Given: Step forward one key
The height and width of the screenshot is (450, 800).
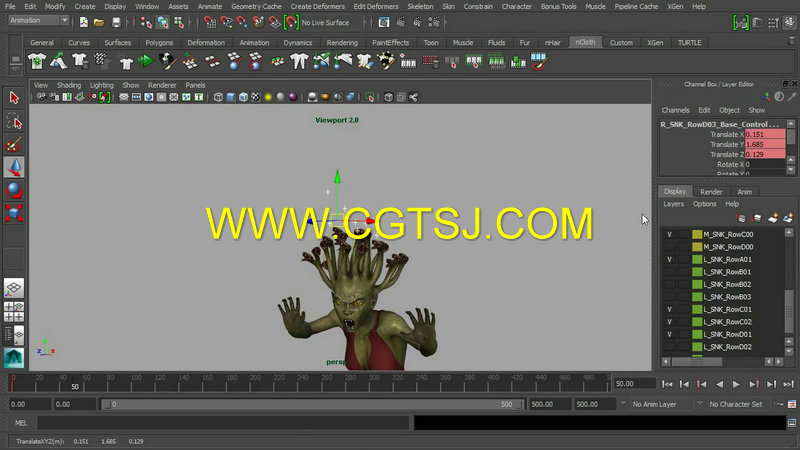Looking at the screenshot, I should pos(754,384).
